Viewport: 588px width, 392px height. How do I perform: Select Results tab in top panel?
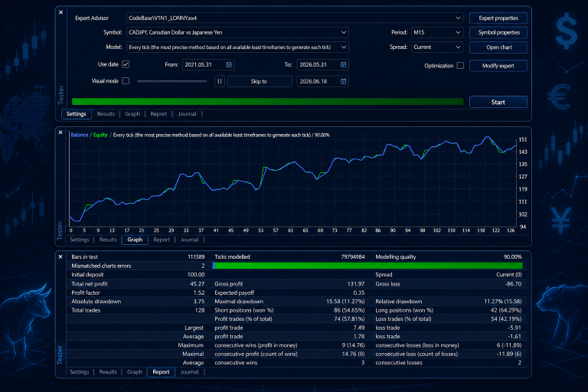pyautogui.click(x=106, y=114)
